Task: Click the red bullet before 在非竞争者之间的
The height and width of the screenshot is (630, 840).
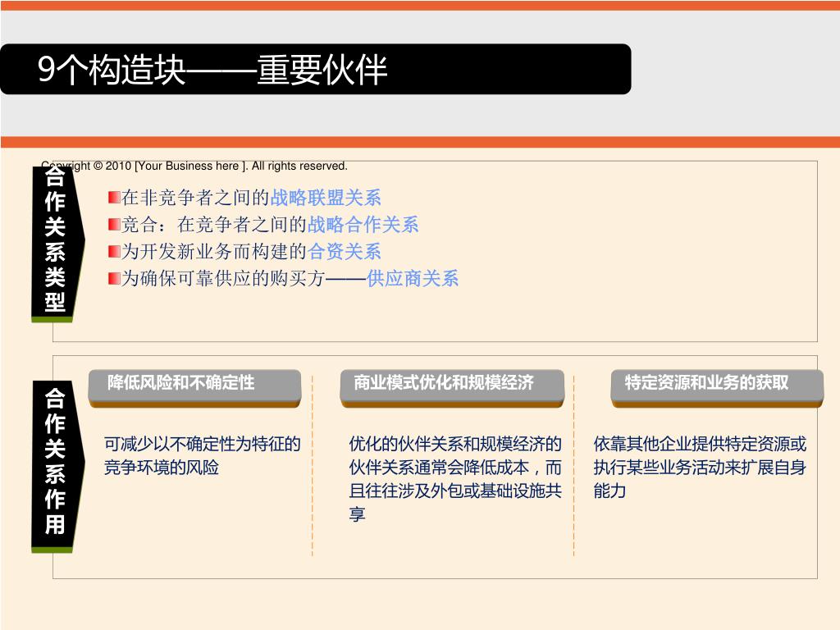Action: [x=114, y=198]
